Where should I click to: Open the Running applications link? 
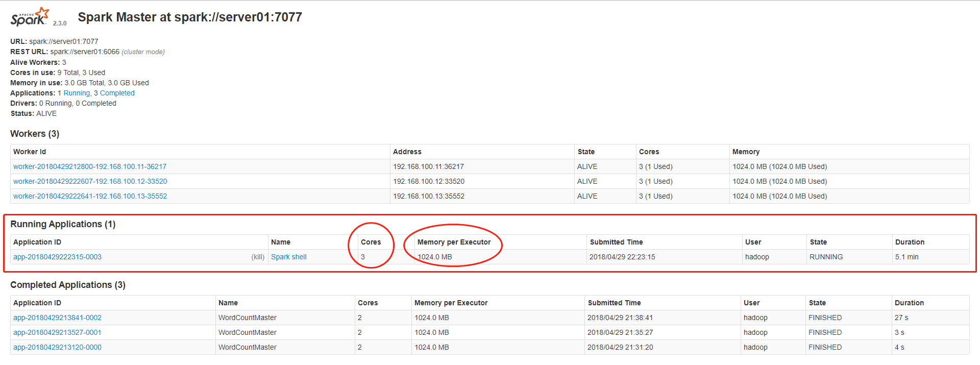[x=78, y=93]
